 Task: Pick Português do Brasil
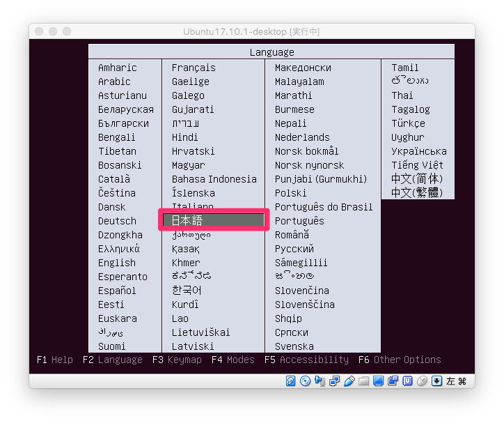(x=324, y=207)
